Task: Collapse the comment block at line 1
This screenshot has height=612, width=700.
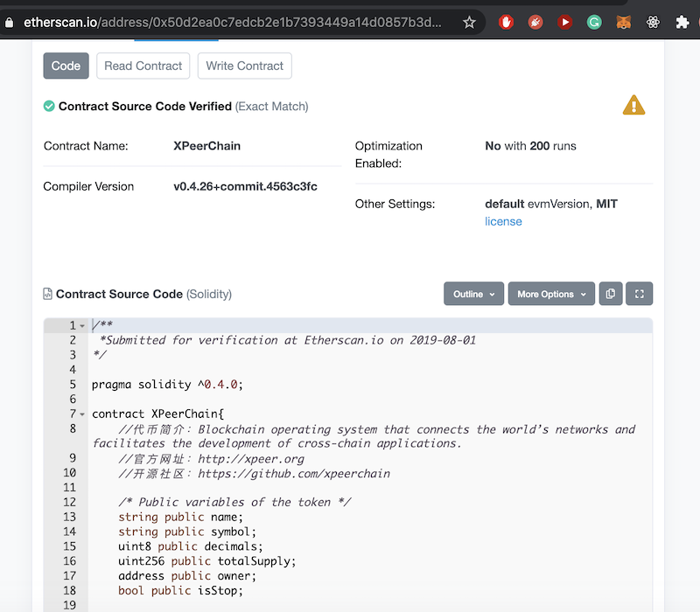Action: pyautogui.click(x=82, y=326)
